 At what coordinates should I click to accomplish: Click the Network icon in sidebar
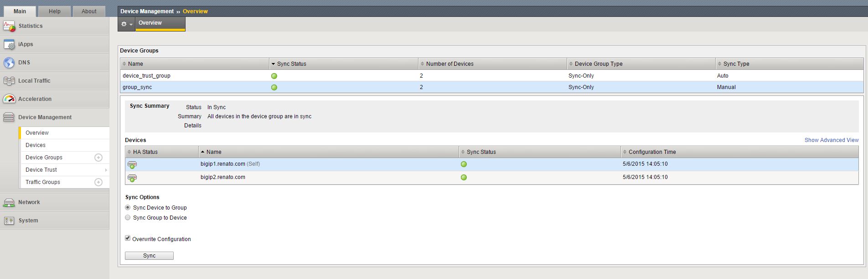9,202
